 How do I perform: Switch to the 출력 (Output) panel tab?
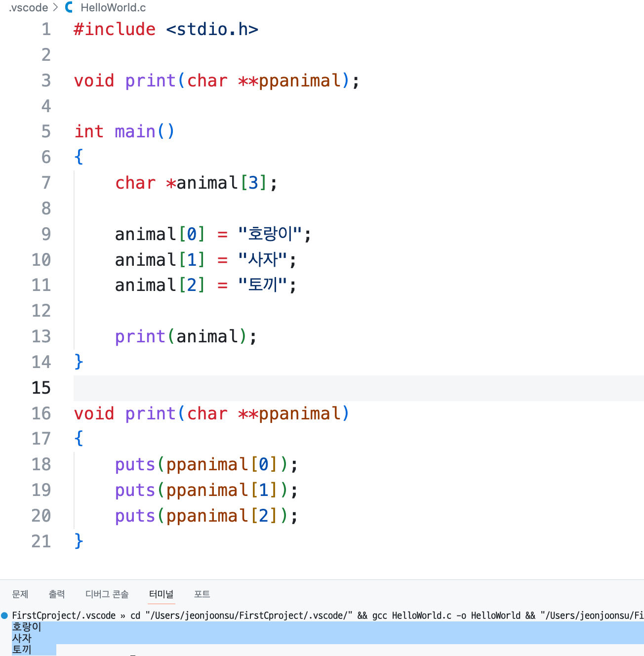57,594
